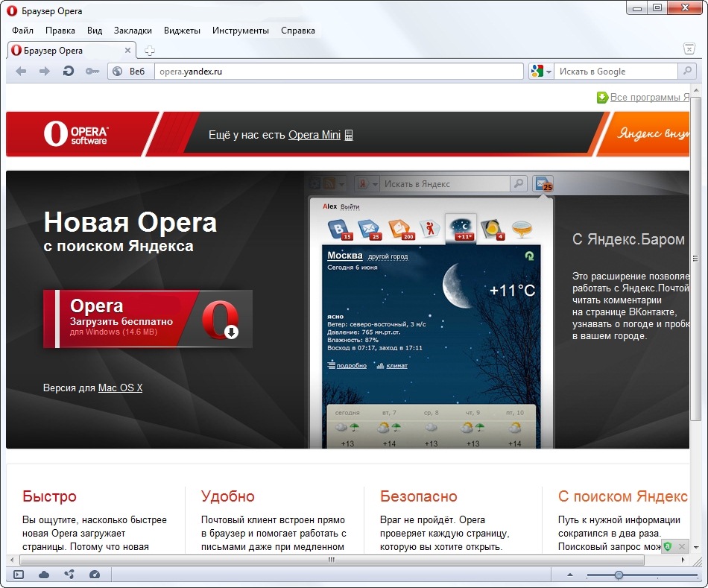Open a new tab with plus button

coord(150,51)
